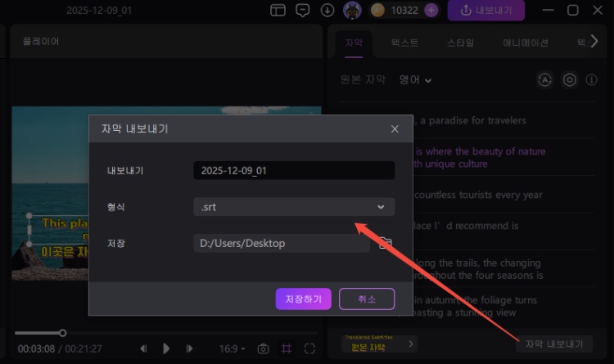Open the download center icon
Viewport: 614px width, 364px height.
coord(327,11)
